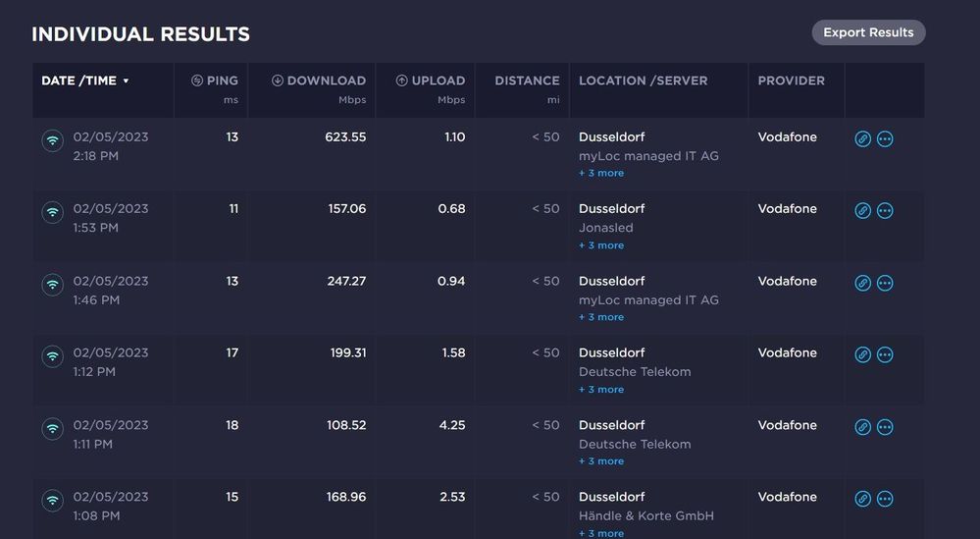Open more options for 1:11 PM result
980x539 pixels.
click(x=885, y=427)
